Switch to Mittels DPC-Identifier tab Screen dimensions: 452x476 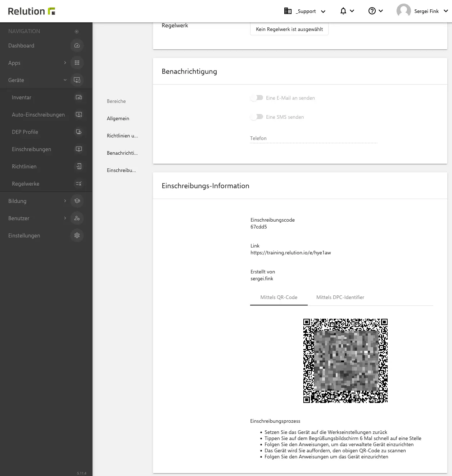(340, 298)
